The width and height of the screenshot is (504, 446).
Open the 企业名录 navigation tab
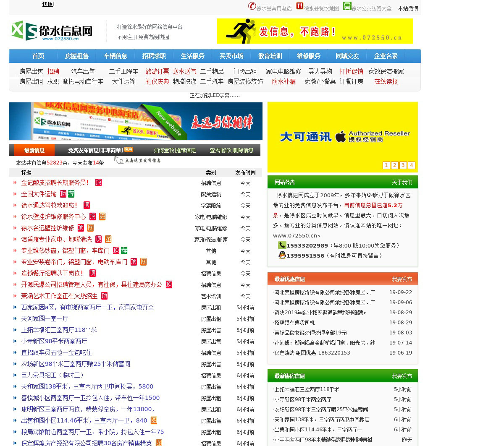[x=386, y=56]
